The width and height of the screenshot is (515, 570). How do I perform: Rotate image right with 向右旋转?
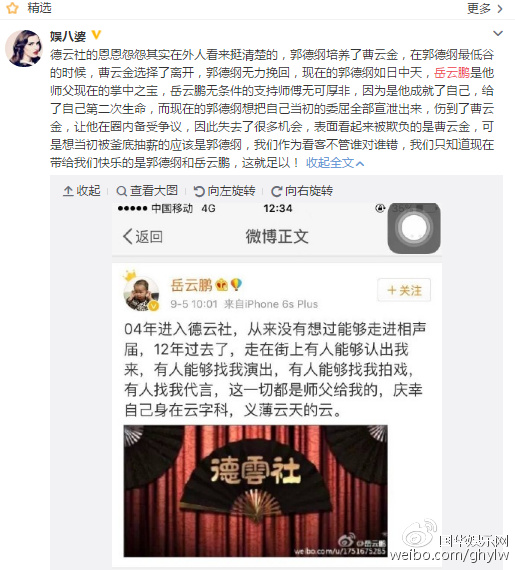(302, 191)
